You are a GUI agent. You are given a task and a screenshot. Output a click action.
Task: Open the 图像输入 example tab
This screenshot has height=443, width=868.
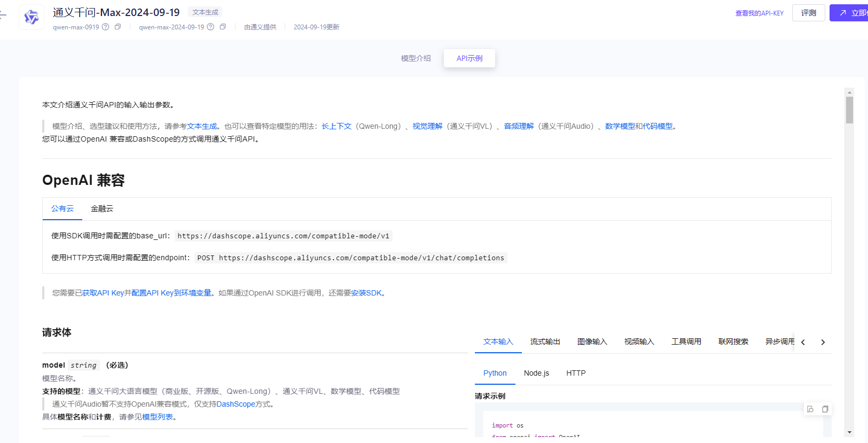point(592,342)
